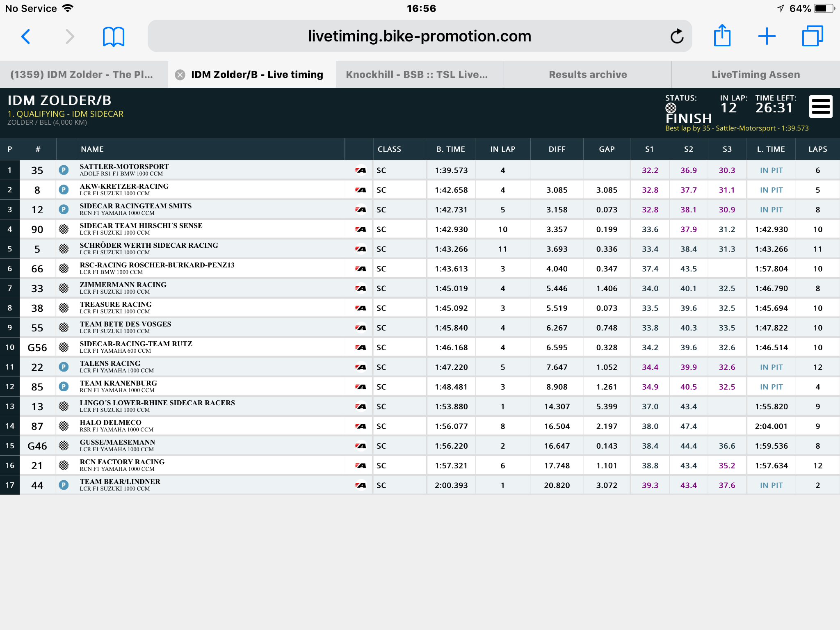The width and height of the screenshot is (840, 630).
Task: Click the pit icon for Sidecar Racingteam Smits
Action: pos(64,209)
